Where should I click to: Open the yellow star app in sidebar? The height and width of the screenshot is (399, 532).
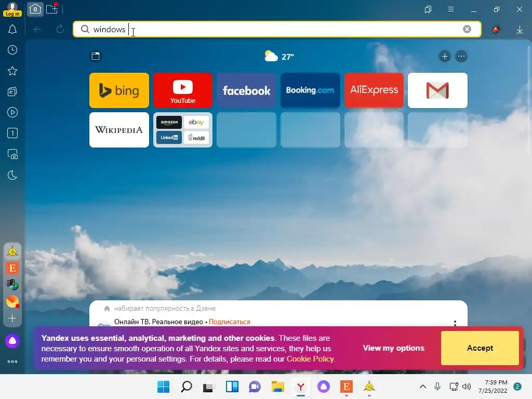12,251
